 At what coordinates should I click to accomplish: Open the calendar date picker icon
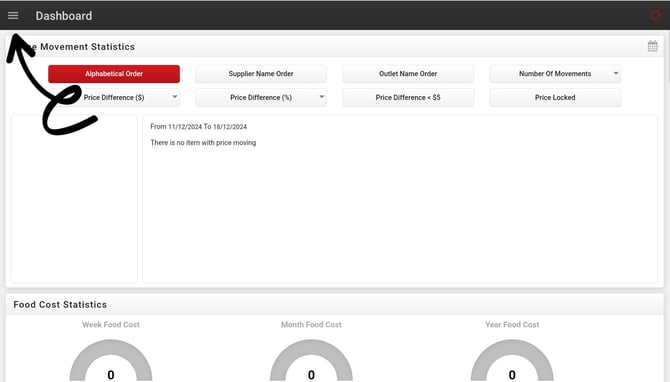pyautogui.click(x=652, y=46)
